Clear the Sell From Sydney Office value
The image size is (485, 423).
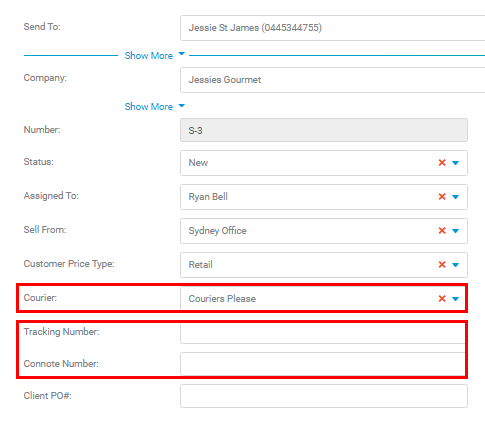coord(442,231)
